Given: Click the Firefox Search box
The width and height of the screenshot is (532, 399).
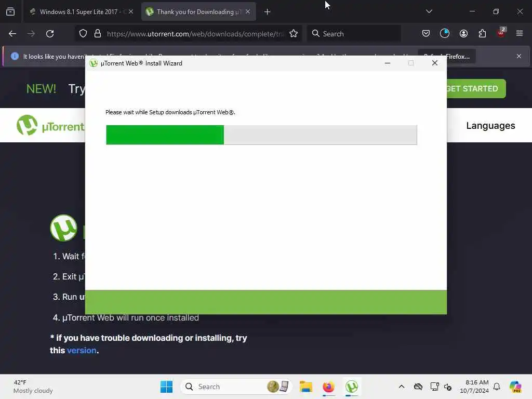Looking at the screenshot, I should click(x=354, y=34).
